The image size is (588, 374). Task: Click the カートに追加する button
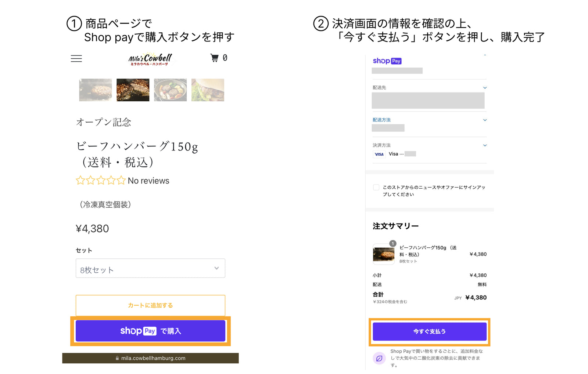tap(150, 305)
